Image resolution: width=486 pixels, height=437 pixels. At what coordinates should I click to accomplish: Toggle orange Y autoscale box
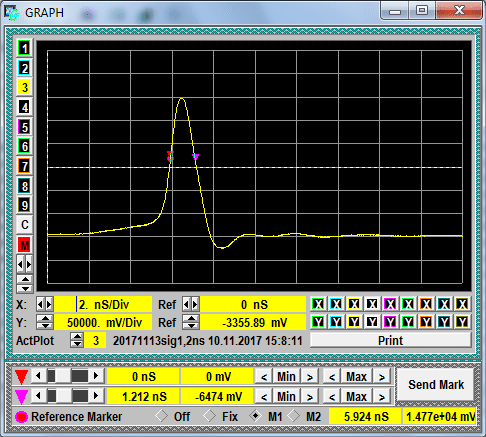tap(426, 322)
